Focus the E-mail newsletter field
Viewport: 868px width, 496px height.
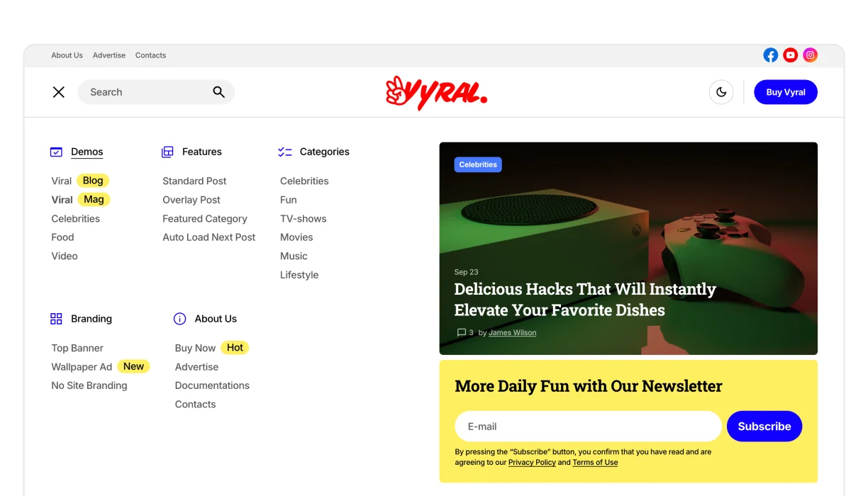point(588,427)
